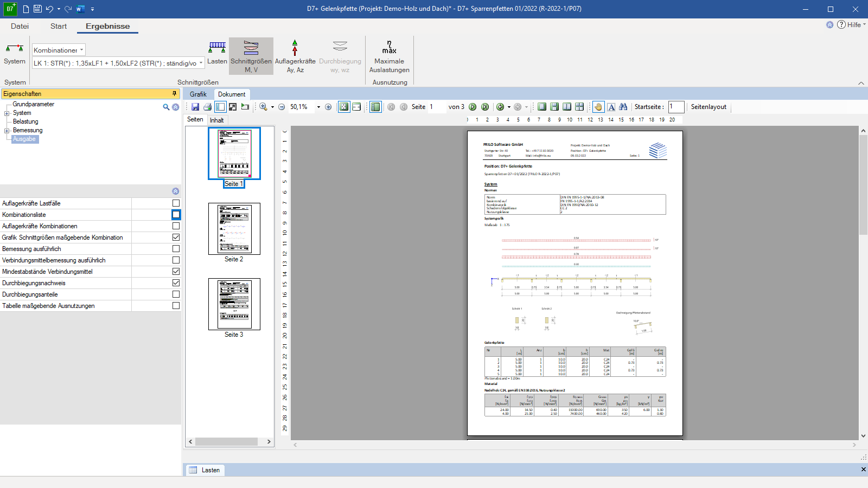This screenshot has width=868, height=488.
Task: Pin the Eigenschaften panel
Action: pyautogui.click(x=175, y=94)
